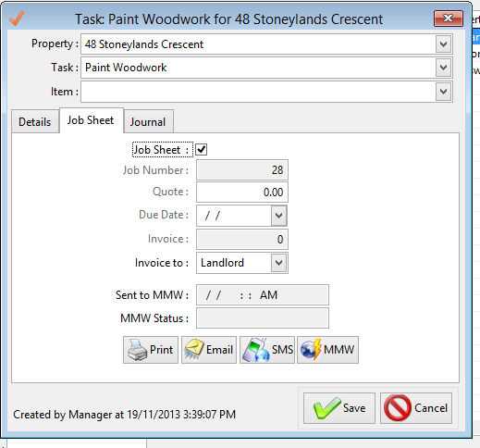Click the red prohibited Cancel icon
The height and width of the screenshot is (448, 480).
(x=398, y=408)
